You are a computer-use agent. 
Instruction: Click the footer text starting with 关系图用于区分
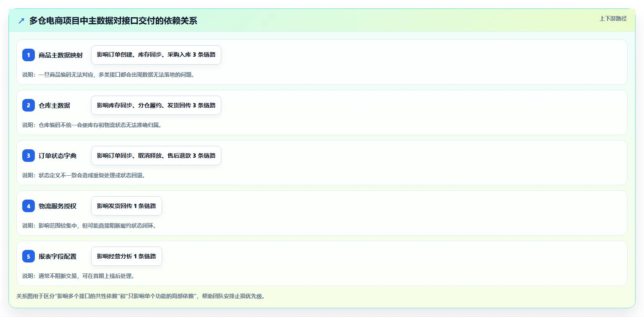pyautogui.click(x=141, y=296)
